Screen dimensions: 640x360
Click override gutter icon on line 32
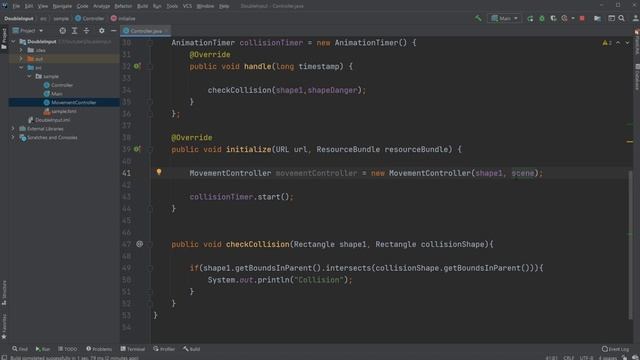tap(137, 66)
